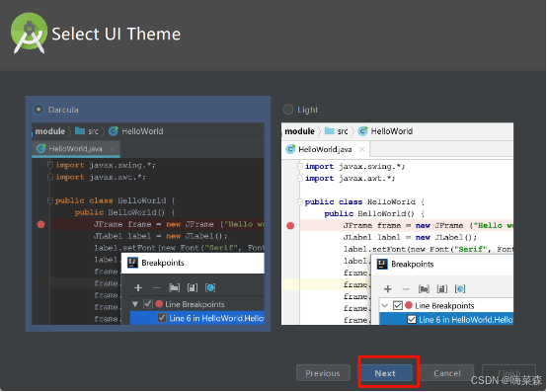The image size is (547, 392).
Task: Click HelloWorld class icon in Darcula breadcrumb
Action: click(x=114, y=130)
